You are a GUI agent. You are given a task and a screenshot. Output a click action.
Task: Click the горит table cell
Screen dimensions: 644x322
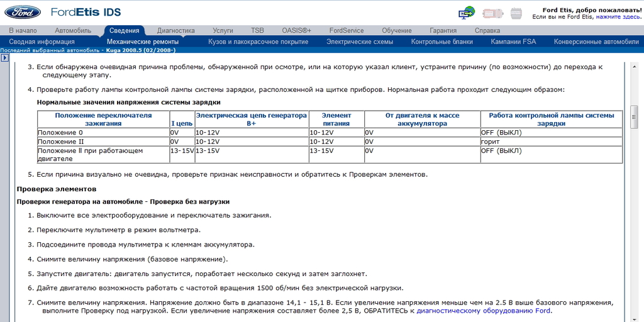click(552, 142)
